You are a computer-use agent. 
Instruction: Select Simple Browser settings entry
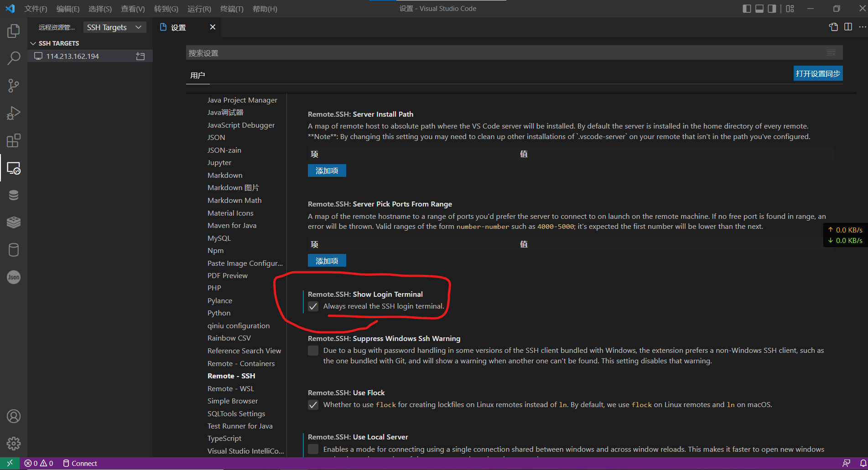point(233,401)
